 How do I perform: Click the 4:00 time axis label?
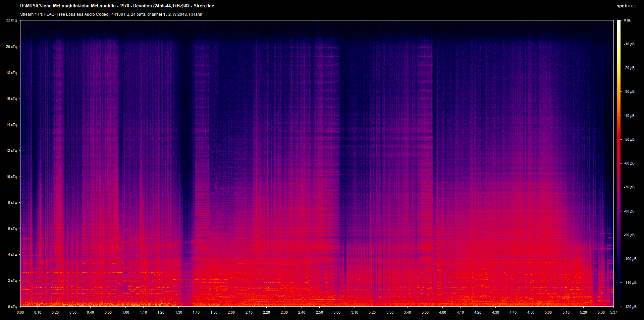[442, 312]
